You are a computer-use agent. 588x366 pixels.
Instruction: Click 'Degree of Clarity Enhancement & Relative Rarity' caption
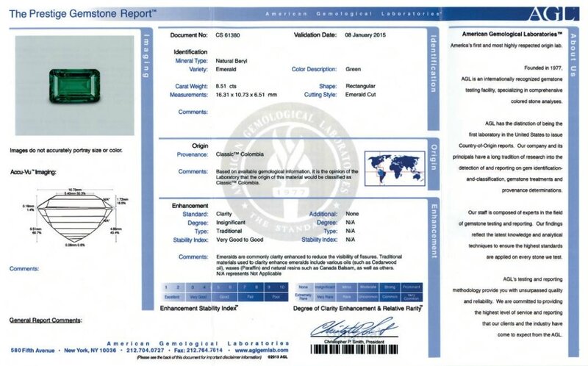point(358,309)
